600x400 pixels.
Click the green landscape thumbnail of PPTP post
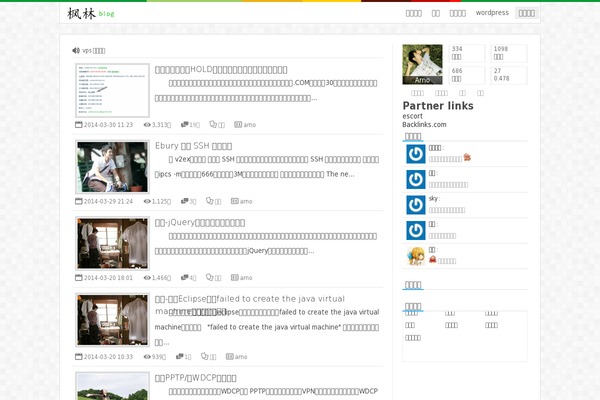[112, 386]
